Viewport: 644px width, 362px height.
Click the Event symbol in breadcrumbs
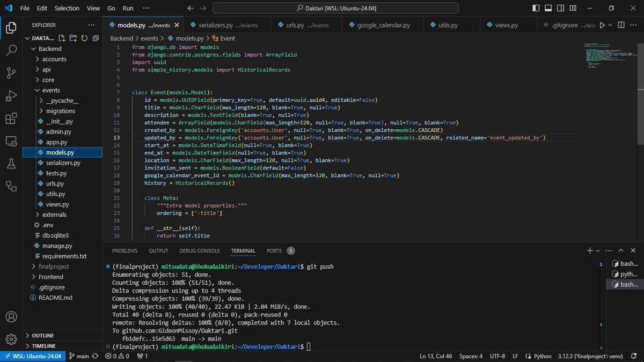click(224, 39)
